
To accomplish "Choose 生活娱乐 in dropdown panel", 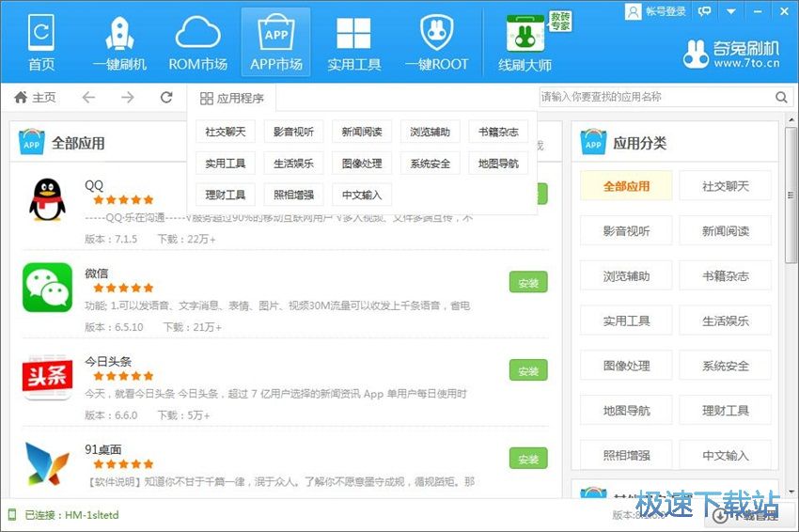I will tap(293, 163).
